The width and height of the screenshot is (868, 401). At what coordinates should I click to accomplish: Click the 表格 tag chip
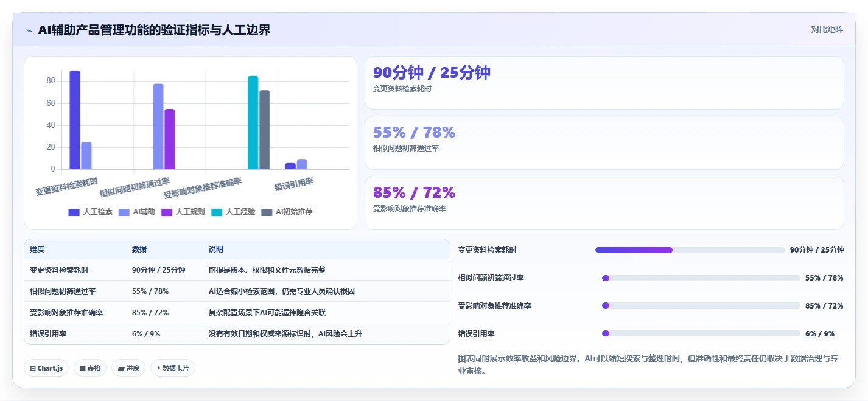(x=90, y=368)
